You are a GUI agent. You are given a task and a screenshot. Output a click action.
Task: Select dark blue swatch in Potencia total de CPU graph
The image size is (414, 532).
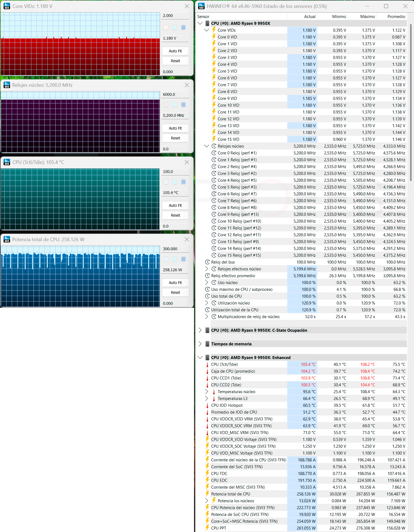(183, 259)
